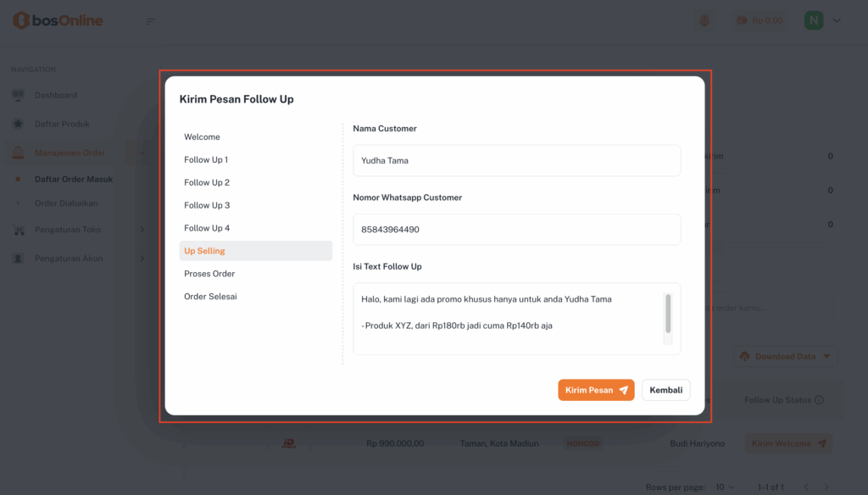Viewport: 868px width, 495px height.
Task: Expand the Pengaturan Akun submenu
Action: [142, 259]
